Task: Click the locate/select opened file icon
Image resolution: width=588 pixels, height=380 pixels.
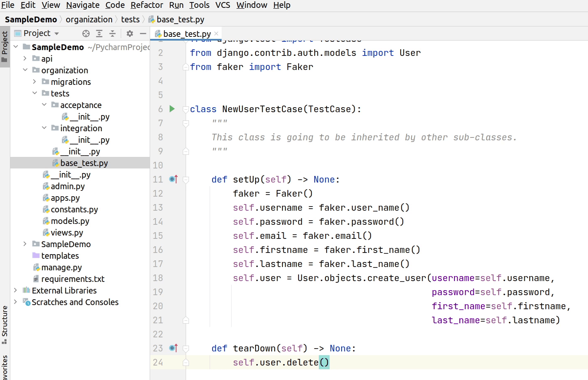Action: point(86,34)
